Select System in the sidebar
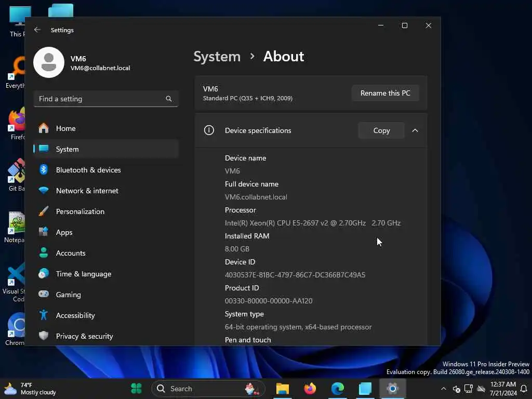The height and width of the screenshot is (399, 532). click(x=106, y=149)
